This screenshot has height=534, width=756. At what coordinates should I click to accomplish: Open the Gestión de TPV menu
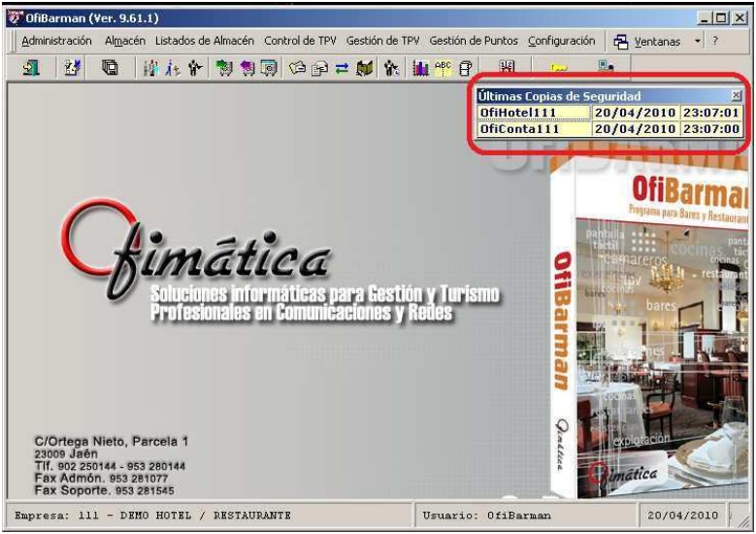(382, 41)
